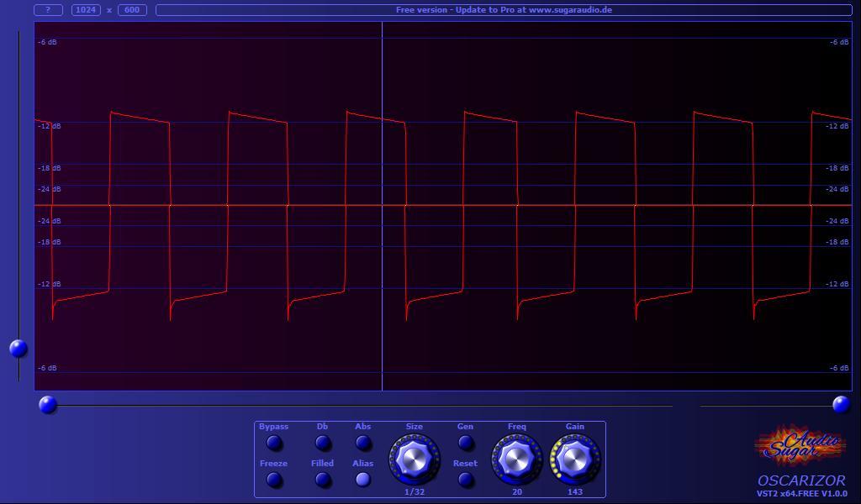This screenshot has height=504, width=861.
Task: Toggle the Bypass button
Action: click(274, 443)
